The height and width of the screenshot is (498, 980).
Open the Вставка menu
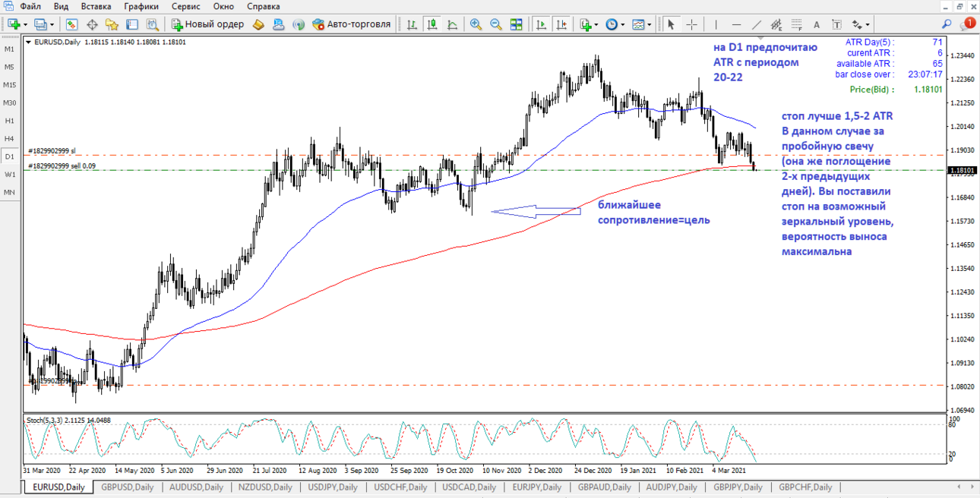[x=96, y=6]
